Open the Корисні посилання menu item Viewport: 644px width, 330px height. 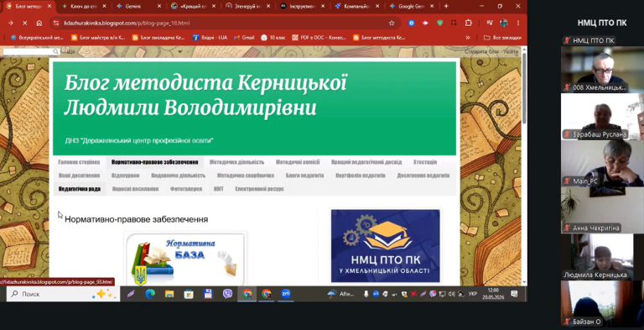[135, 189]
